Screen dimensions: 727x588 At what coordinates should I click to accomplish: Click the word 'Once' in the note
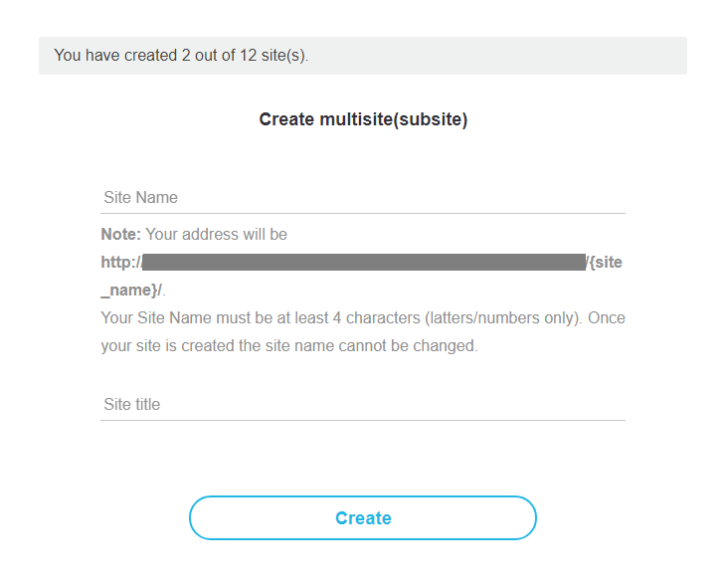coord(607,318)
